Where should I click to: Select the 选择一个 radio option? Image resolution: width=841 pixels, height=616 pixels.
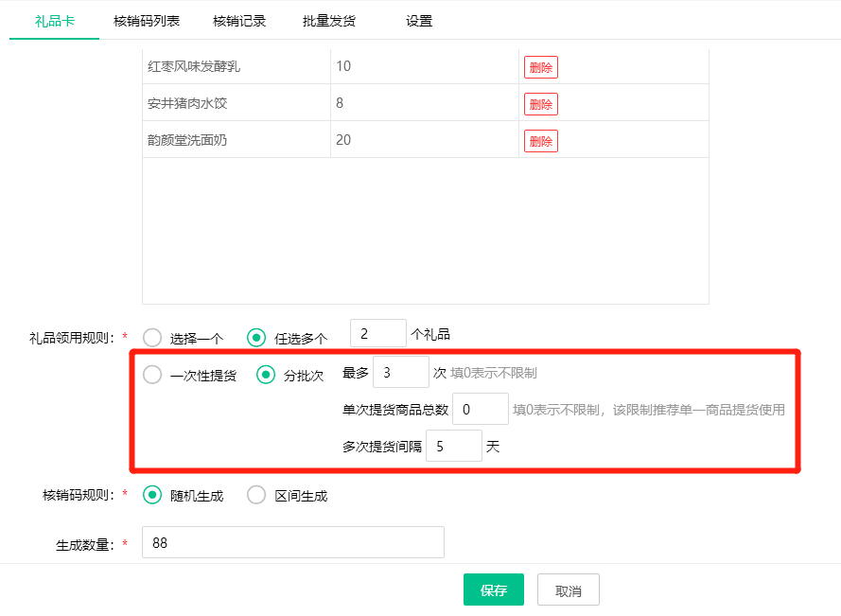click(152, 338)
